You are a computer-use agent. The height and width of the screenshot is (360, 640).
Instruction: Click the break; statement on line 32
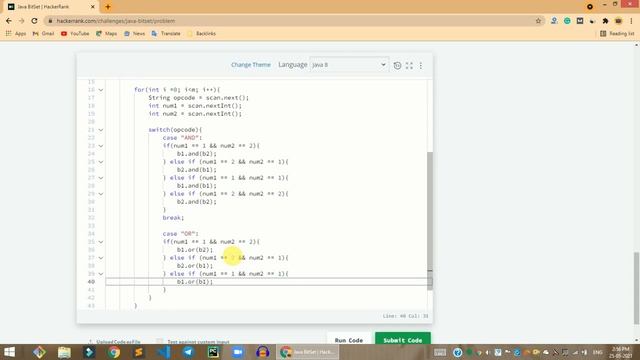pos(173,218)
